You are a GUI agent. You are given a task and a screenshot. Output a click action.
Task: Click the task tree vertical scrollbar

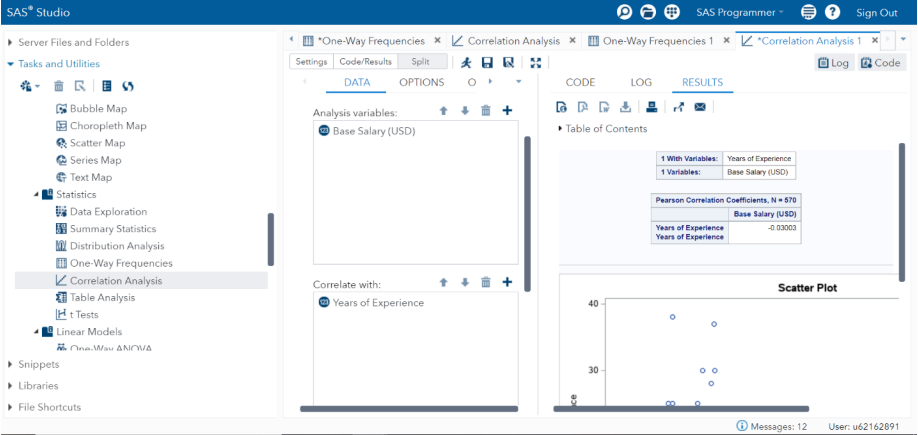tap(270, 239)
